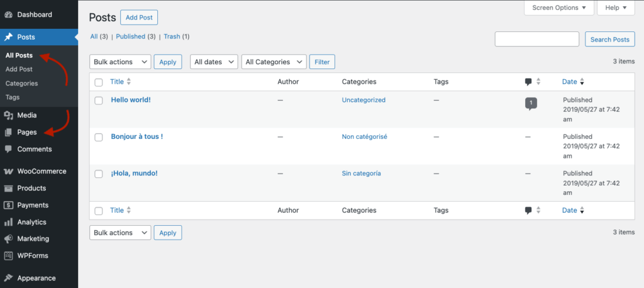Open Tags in the Posts submenu
This screenshot has height=288, width=644.
[x=13, y=97]
